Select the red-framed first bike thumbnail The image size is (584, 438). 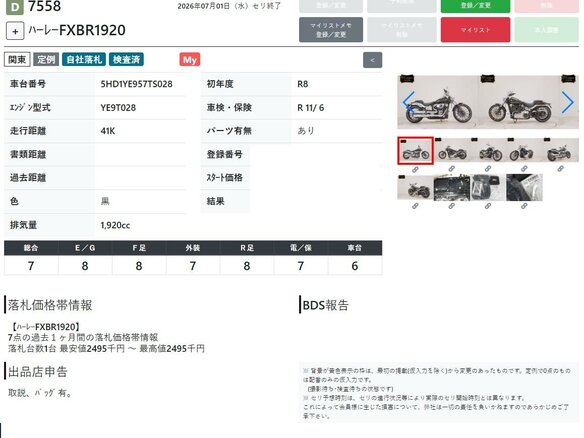pyautogui.click(x=415, y=150)
